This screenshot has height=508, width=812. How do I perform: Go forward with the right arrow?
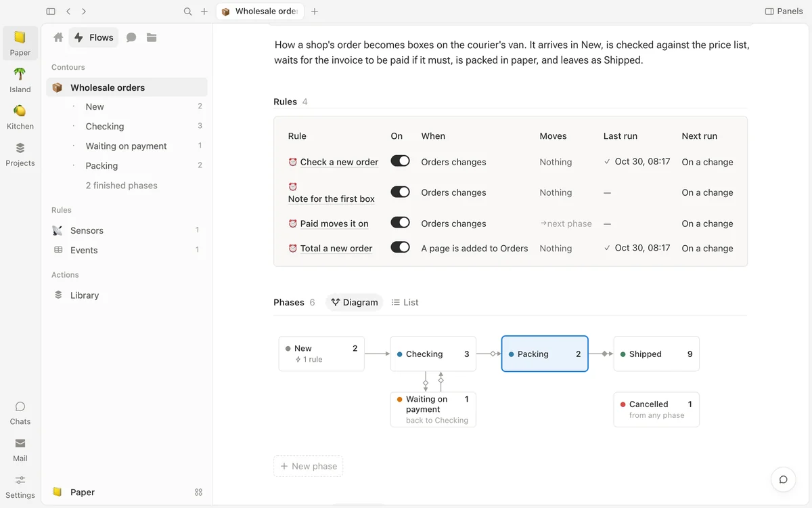[x=84, y=12]
